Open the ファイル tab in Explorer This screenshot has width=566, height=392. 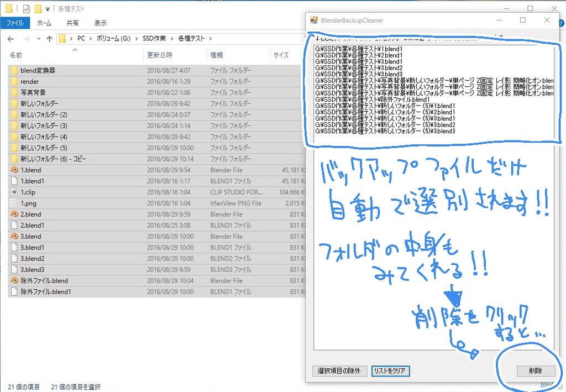(x=15, y=23)
